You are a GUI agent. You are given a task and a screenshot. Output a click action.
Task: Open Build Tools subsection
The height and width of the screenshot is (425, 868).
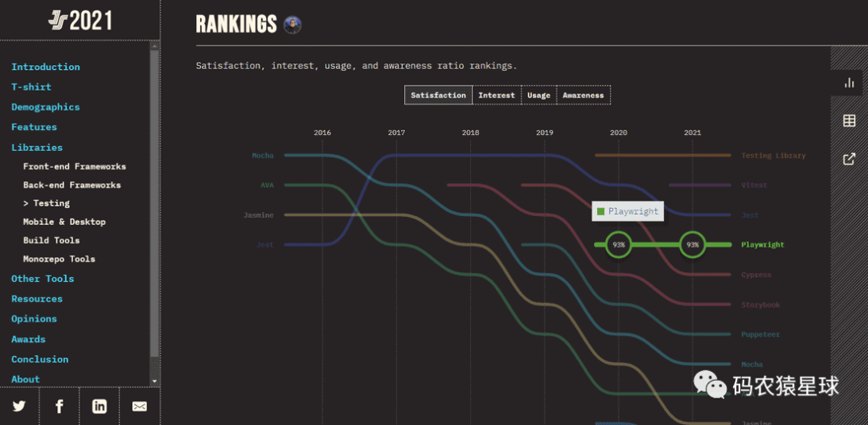pos(51,240)
